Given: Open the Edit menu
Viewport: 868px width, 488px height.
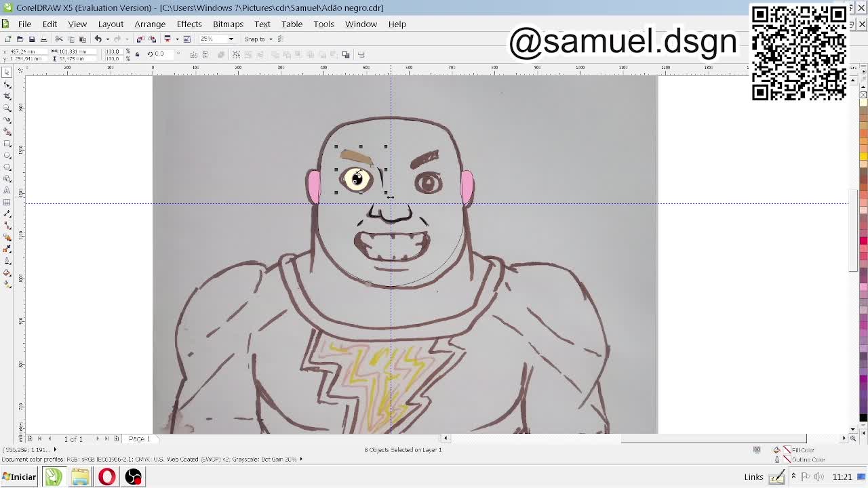Looking at the screenshot, I should [x=50, y=24].
